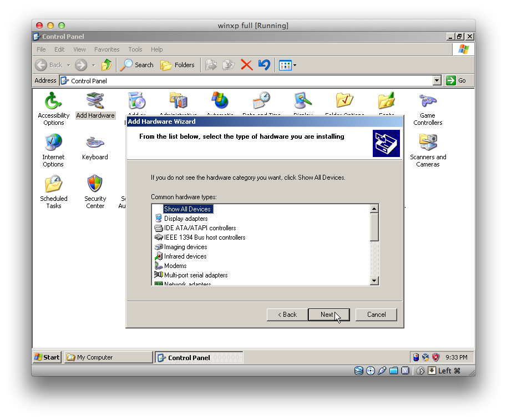507x420 pixels.
Task: Click the red Delete X icon
Action: pos(247,65)
